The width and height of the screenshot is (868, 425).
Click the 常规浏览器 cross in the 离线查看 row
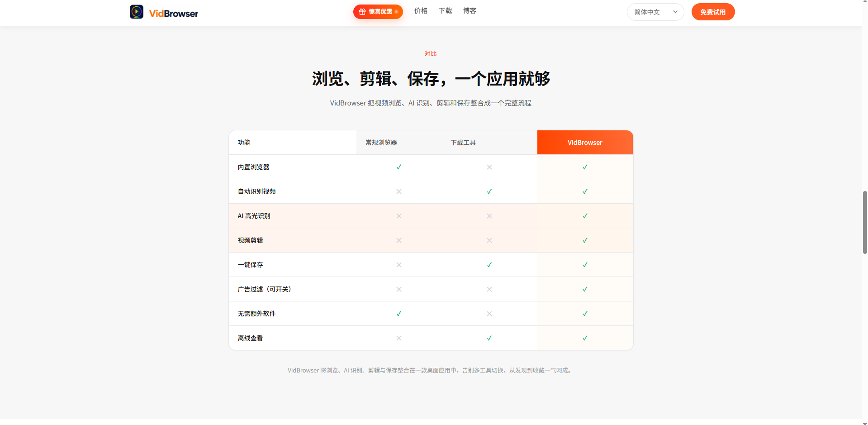pos(399,338)
